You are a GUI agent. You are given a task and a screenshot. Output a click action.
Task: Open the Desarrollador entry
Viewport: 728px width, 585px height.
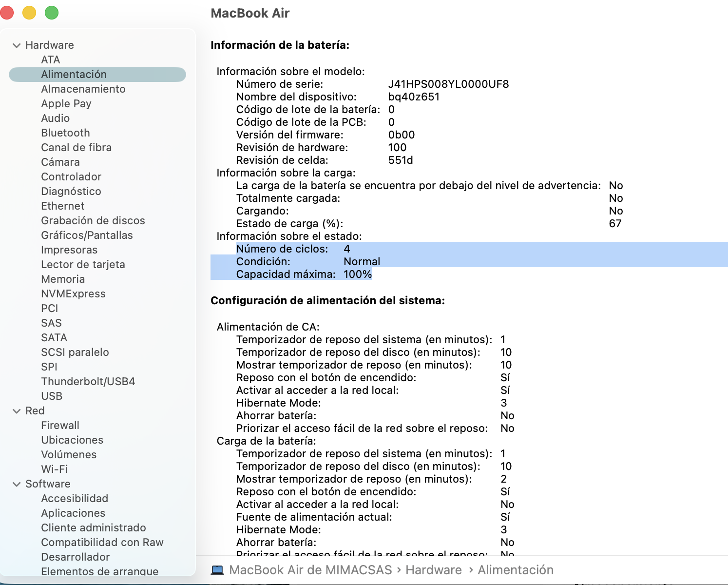point(76,557)
